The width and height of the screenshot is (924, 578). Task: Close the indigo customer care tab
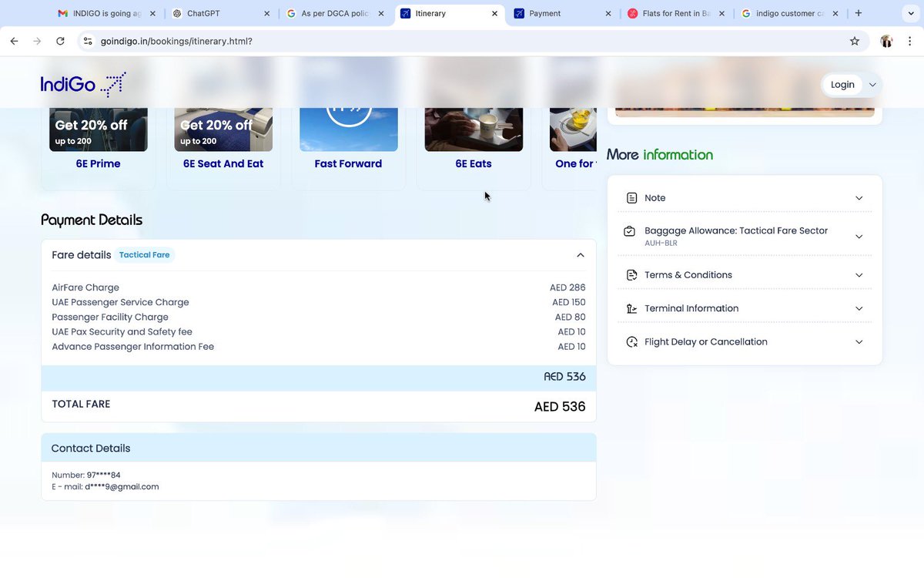click(x=836, y=13)
